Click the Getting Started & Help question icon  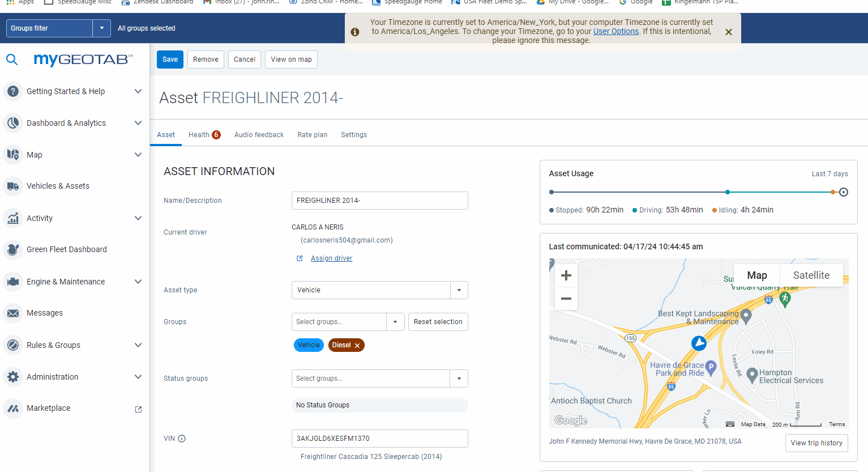click(x=13, y=91)
